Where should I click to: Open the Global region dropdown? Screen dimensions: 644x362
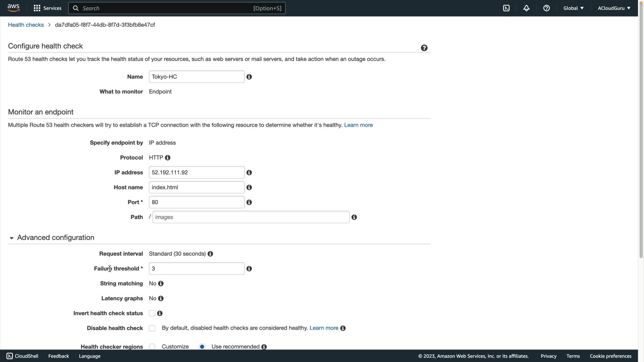pos(573,8)
